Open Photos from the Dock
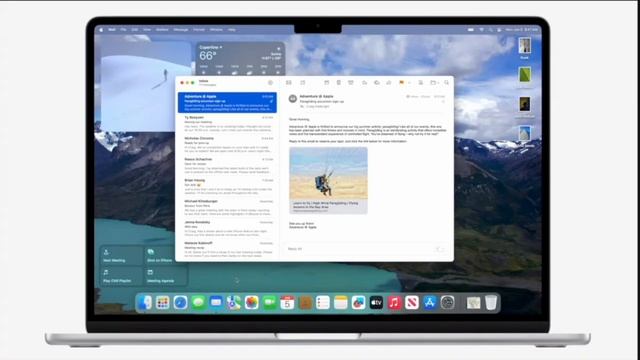Screen dimensions: 640x360 tap(252, 302)
